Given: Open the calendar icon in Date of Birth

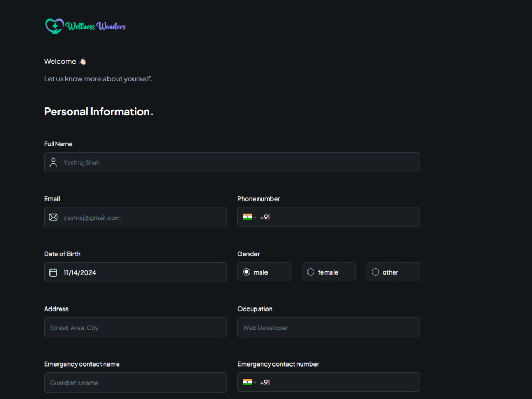Looking at the screenshot, I should tap(53, 272).
